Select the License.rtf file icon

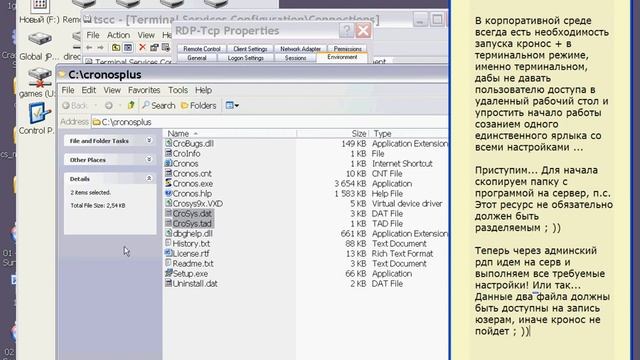point(168,253)
